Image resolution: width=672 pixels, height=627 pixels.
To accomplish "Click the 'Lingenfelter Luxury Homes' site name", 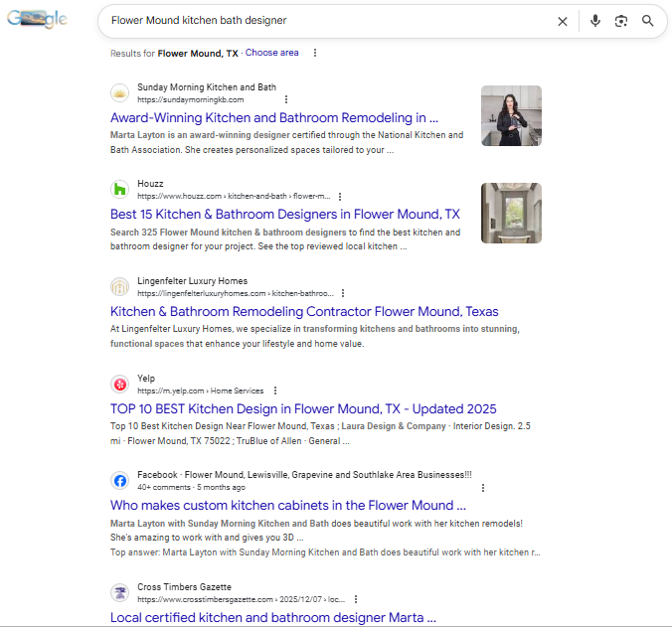I will 193,281.
